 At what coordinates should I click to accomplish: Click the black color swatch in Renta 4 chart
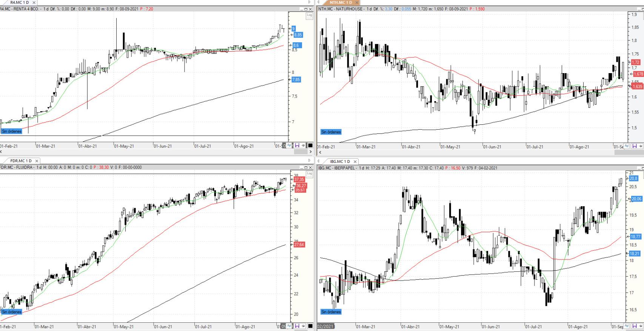point(310,146)
